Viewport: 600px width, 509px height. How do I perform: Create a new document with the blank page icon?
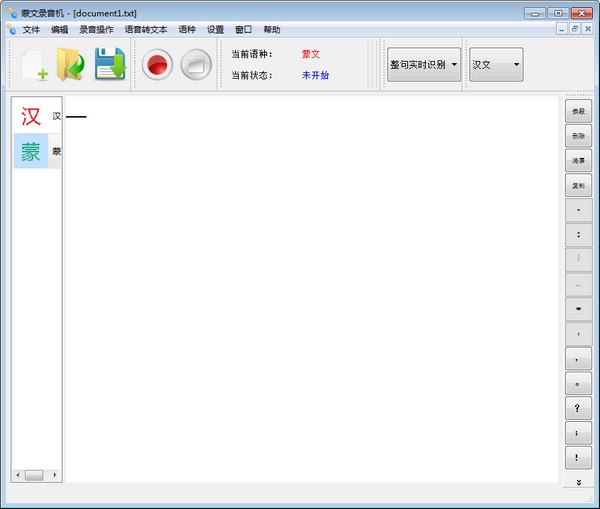35,65
